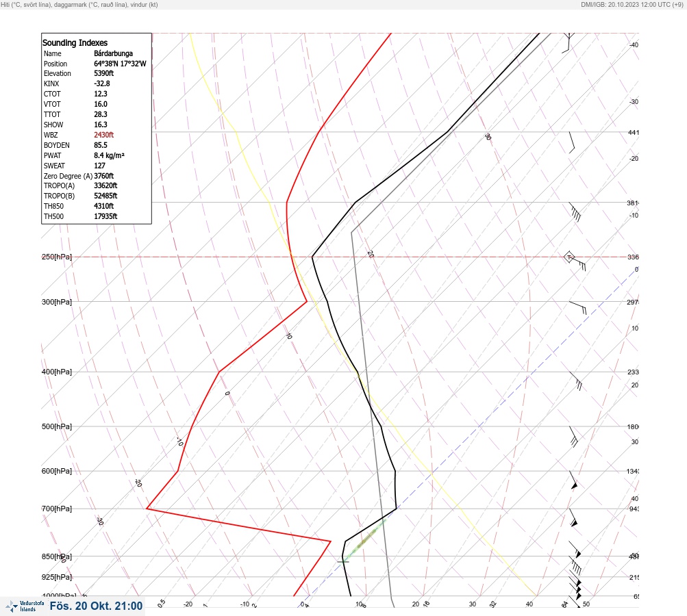Click the wind barb at 500hPa level
Viewport: 687px width, 616px height.
coord(573,437)
